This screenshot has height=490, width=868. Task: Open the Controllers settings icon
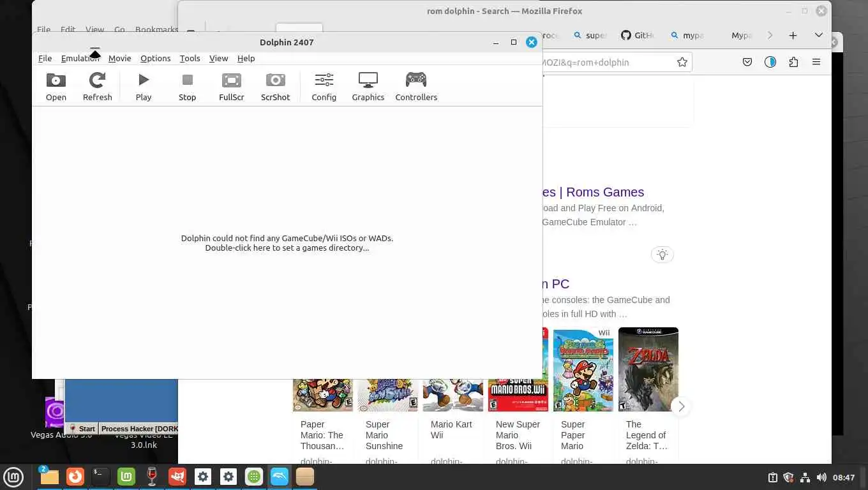click(416, 87)
